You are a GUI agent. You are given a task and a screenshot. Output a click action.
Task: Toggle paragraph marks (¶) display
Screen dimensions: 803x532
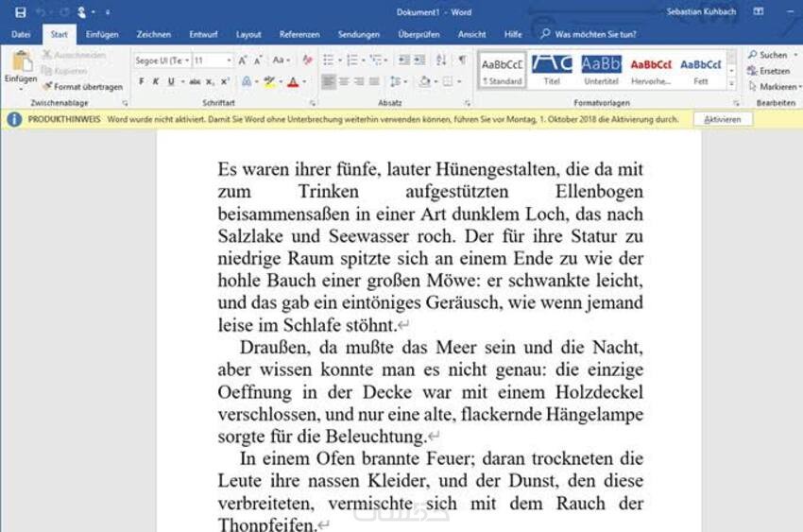pos(463,60)
